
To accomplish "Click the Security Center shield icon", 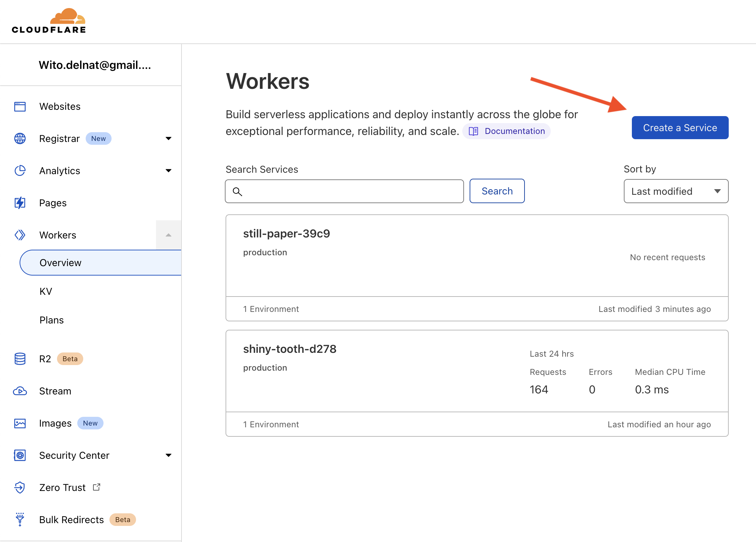I will [20, 455].
